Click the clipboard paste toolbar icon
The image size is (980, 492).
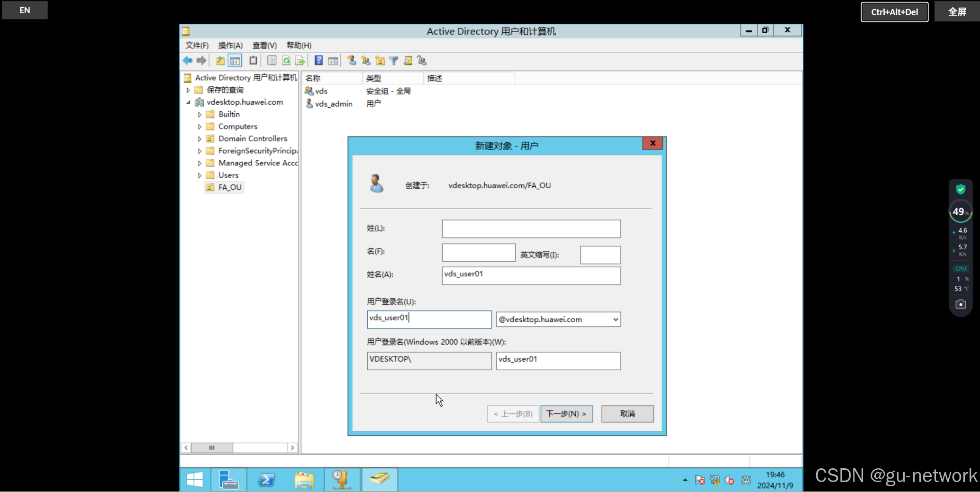254,61
